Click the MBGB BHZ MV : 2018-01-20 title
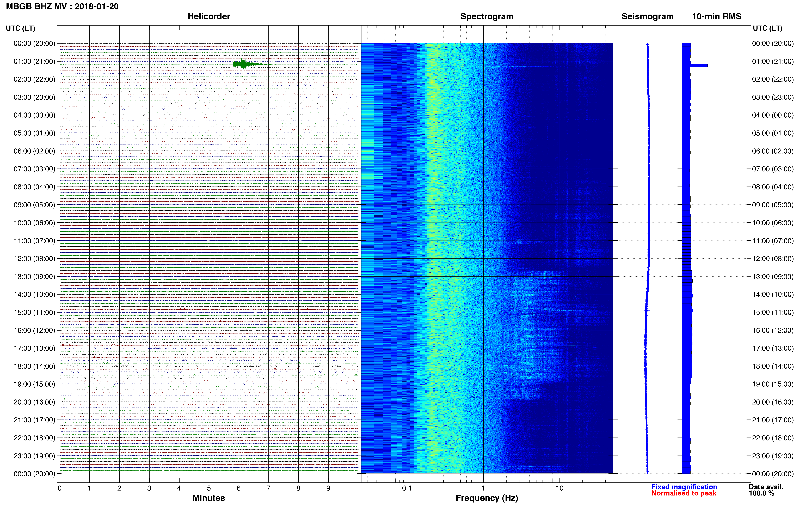 pyautogui.click(x=62, y=6)
